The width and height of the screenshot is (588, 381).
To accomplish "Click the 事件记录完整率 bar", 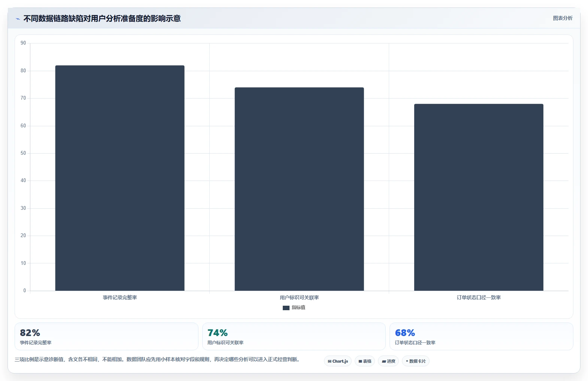I will click(120, 178).
